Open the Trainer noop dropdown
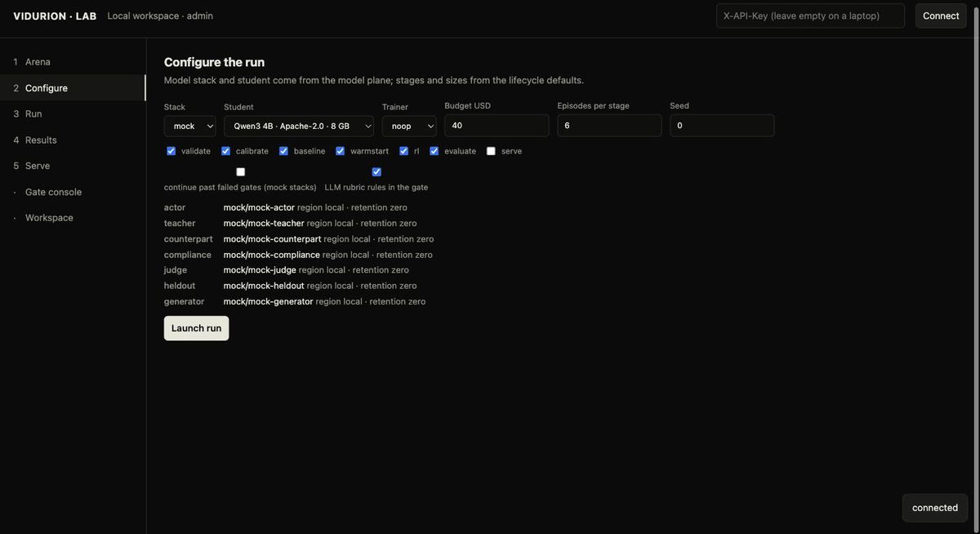 pos(409,126)
